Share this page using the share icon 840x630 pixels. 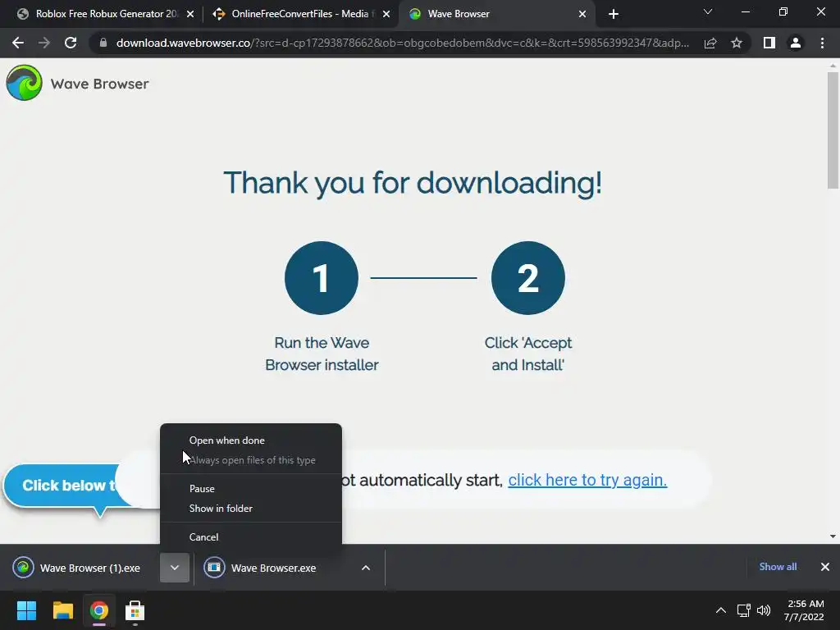pyautogui.click(x=710, y=43)
